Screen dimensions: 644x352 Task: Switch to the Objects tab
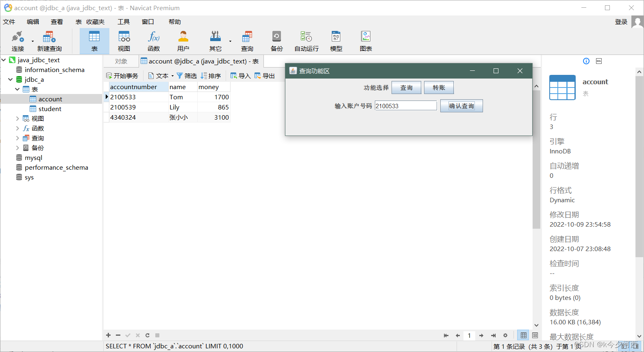click(x=121, y=61)
